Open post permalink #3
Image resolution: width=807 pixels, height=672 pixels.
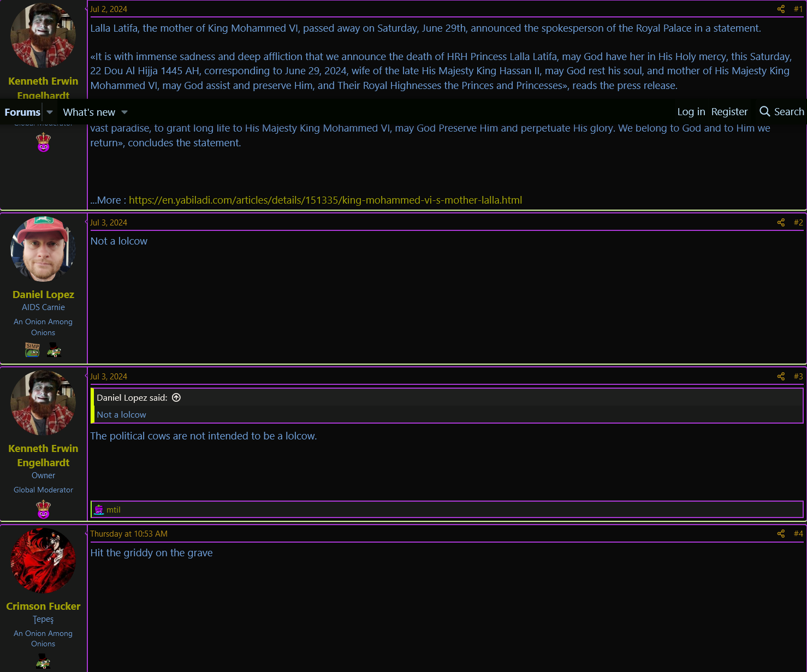click(x=798, y=377)
